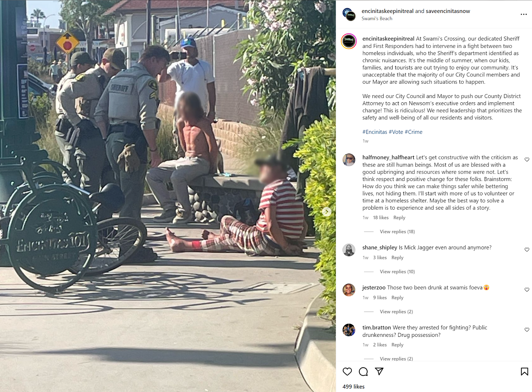532x392 pixels.
Task: Open halfmoney_halfheart commenter avatar
Action: click(349, 160)
